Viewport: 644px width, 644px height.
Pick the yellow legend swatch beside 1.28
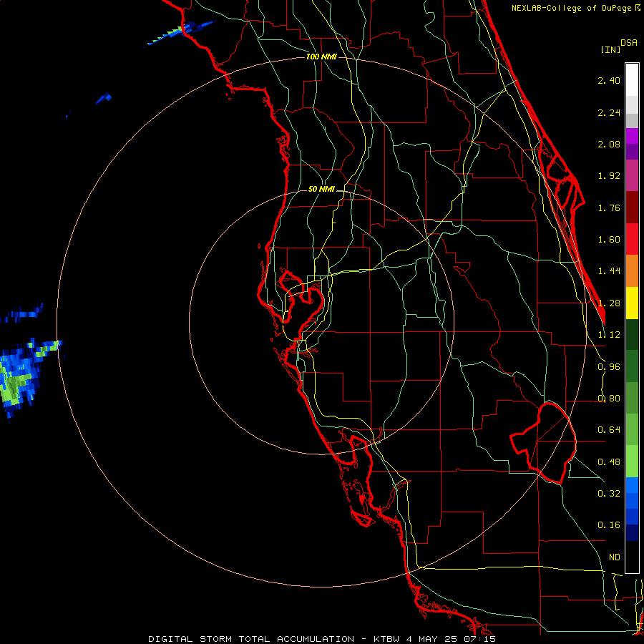632,303
